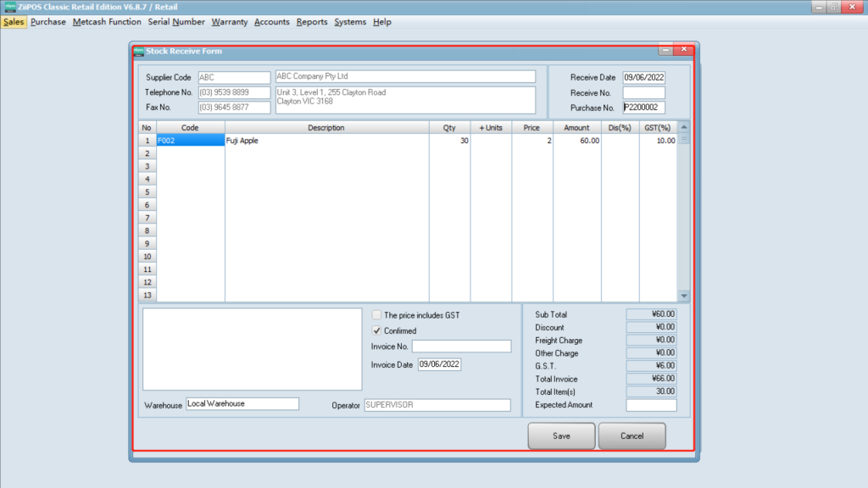This screenshot has height=488, width=868.
Task: Focus the Invoice No. input field
Action: [461, 347]
